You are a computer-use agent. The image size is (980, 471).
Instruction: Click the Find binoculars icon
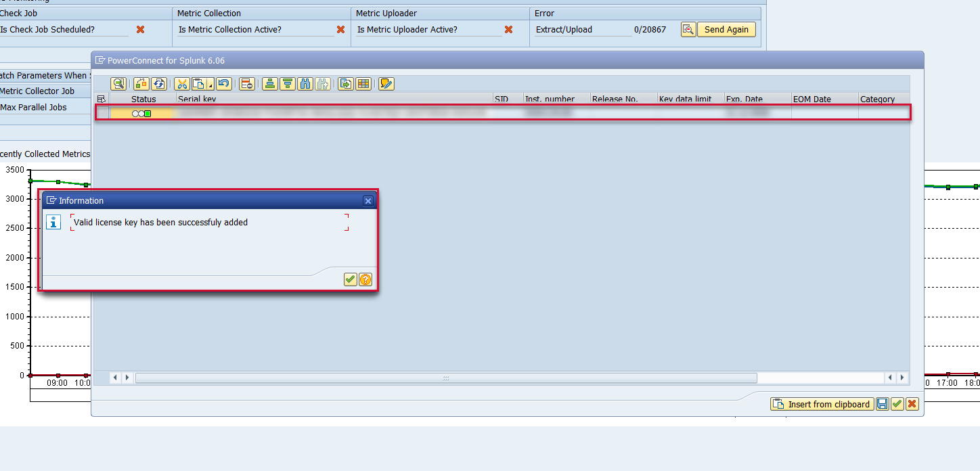305,84
